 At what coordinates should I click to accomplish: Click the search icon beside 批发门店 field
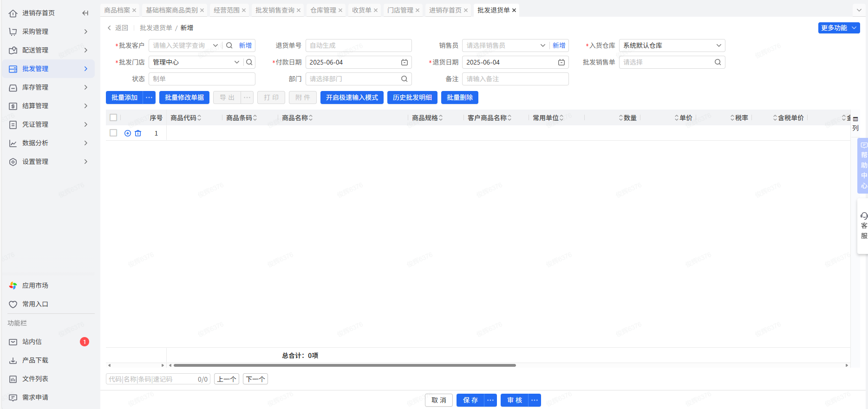tap(249, 62)
